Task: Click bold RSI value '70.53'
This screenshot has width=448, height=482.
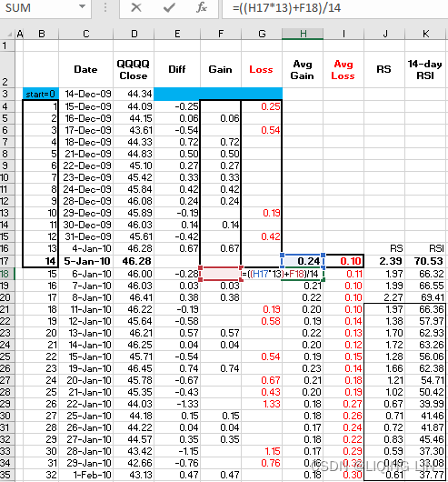Action: (425, 261)
